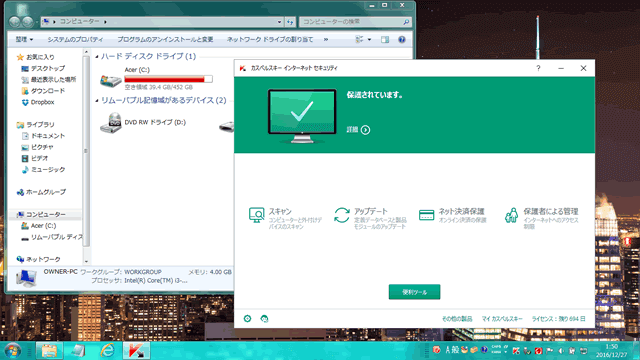640x360 pixels.
Task: Click Explorer back navigation button
Action: [15, 22]
